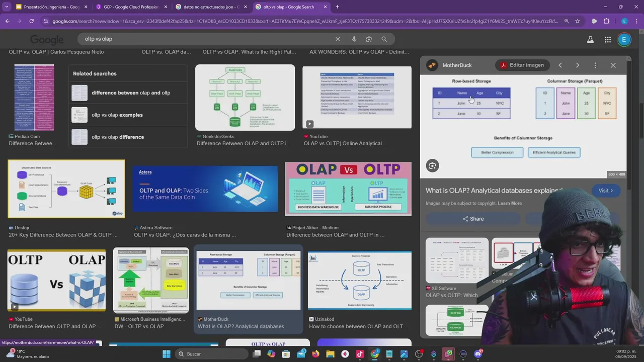Open Microsoft Store from the taskbar
The height and width of the screenshot is (362, 644).
[x=286, y=354]
